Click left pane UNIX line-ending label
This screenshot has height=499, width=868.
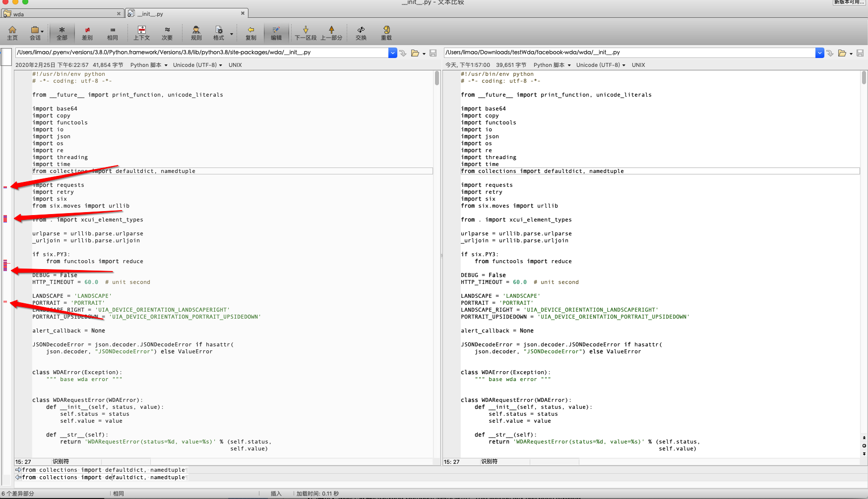click(235, 65)
